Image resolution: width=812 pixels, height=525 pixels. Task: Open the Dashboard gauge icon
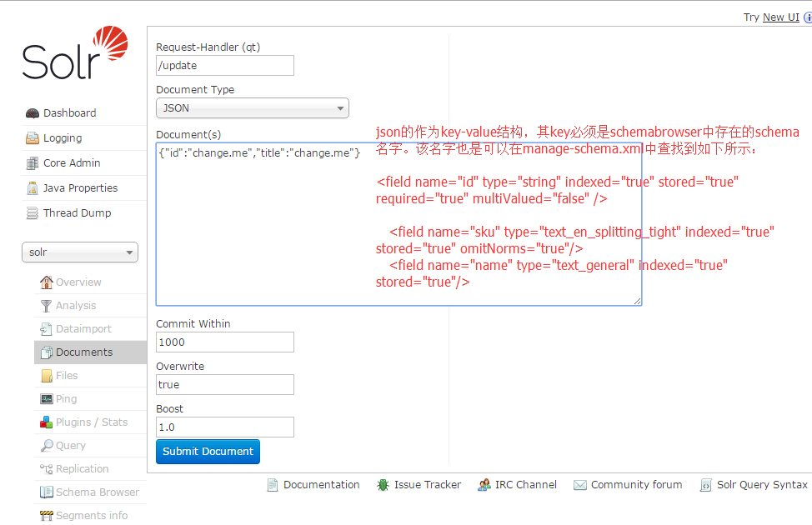tap(33, 113)
